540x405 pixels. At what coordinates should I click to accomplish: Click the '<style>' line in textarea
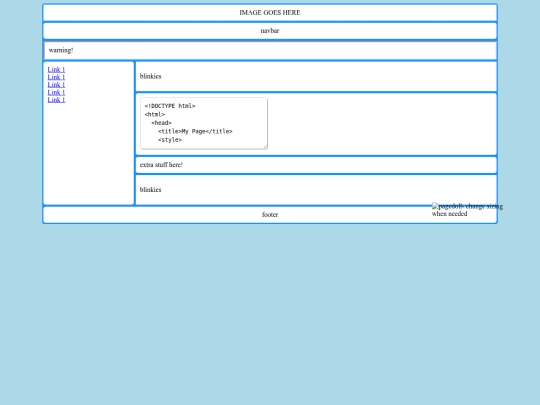(170, 140)
